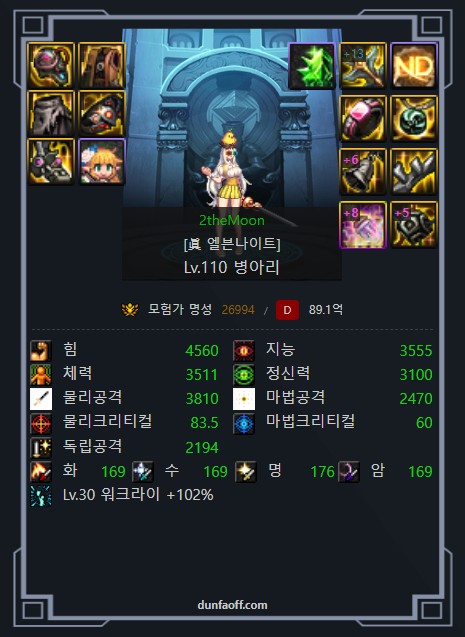The image size is (465, 637).
Task: Select the +13 weapon equipment icon
Action: [x=363, y=66]
